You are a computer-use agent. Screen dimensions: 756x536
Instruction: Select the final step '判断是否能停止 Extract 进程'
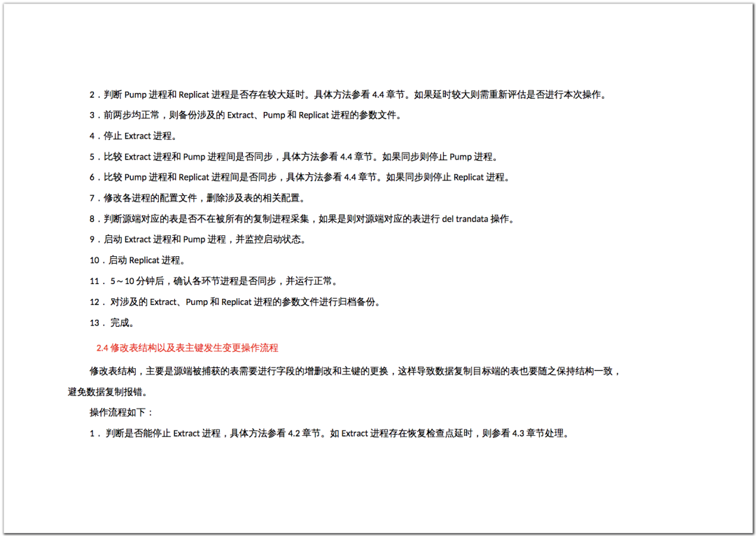[330, 433]
